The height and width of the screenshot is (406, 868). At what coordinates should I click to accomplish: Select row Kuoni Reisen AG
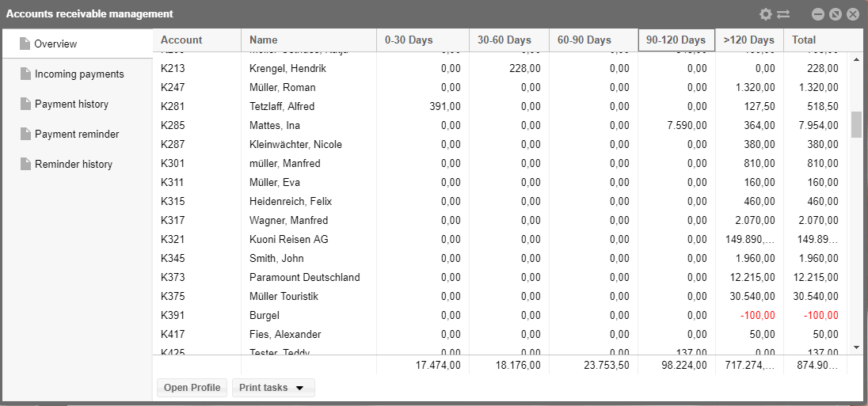[500, 240]
